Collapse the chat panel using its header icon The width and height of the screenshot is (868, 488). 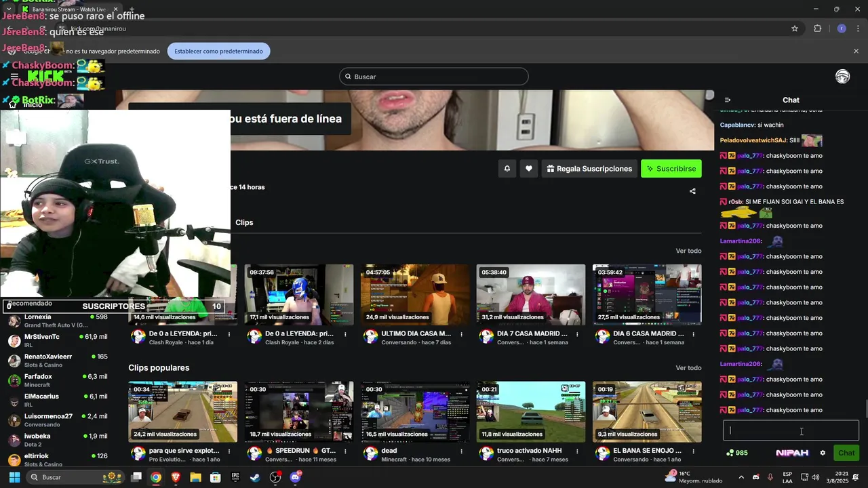click(728, 100)
